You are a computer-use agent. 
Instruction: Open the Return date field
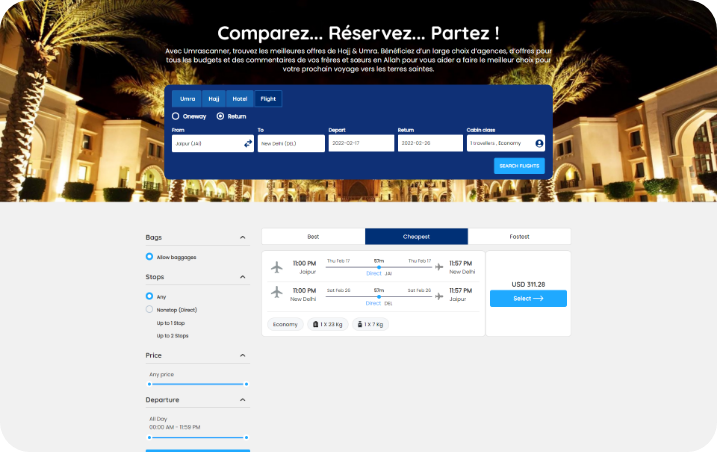[x=430, y=143]
